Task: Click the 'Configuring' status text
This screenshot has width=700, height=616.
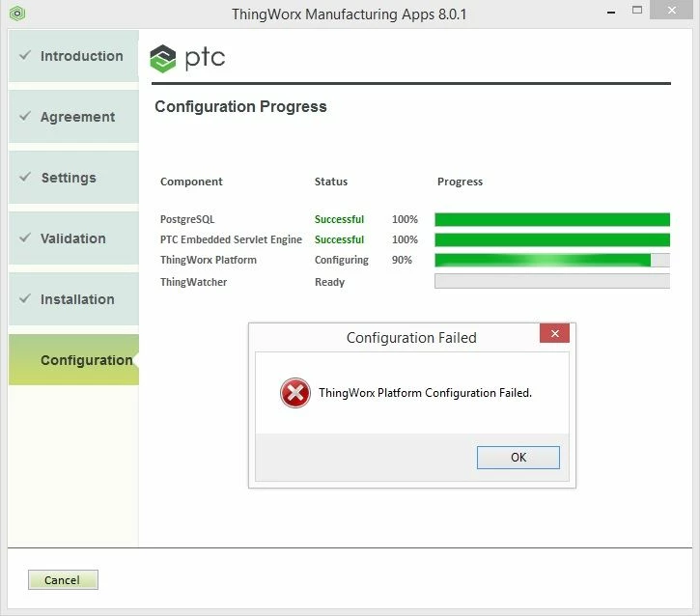Action: click(342, 261)
